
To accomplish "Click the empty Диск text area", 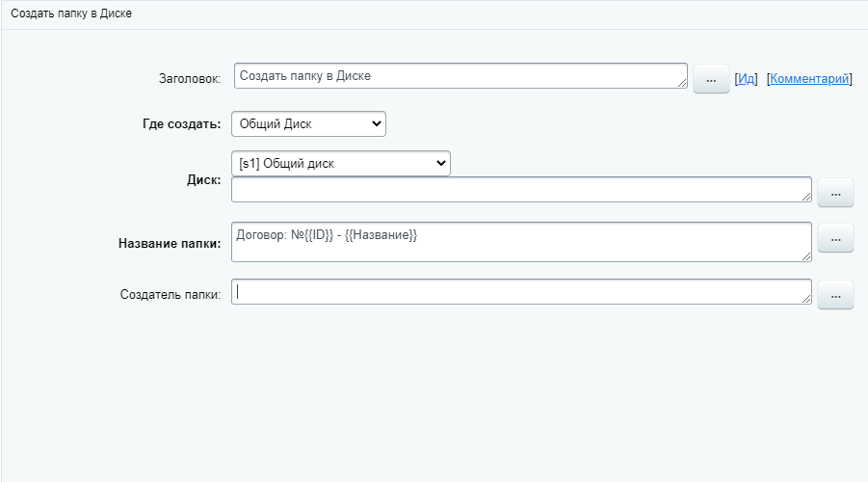I will (520, 190).
